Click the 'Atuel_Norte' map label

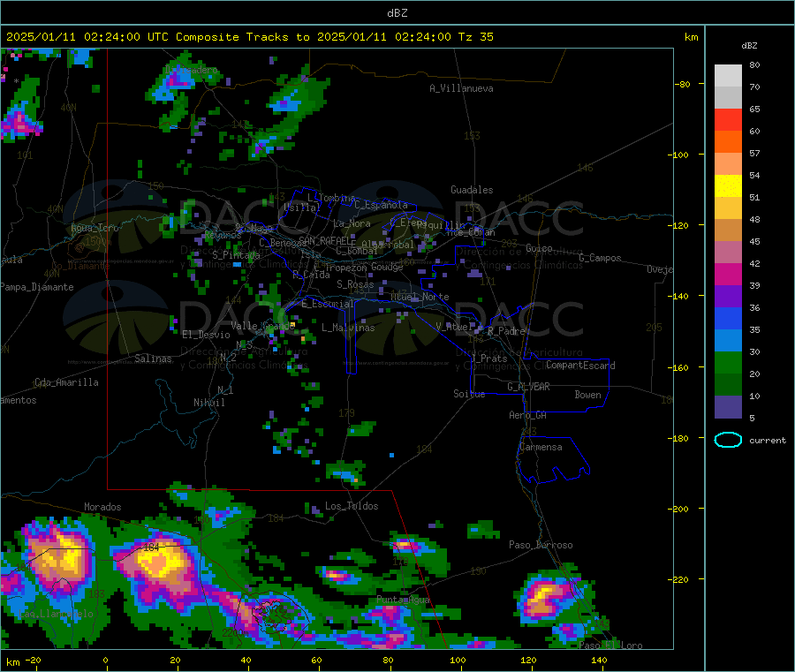tap(420, 297)
